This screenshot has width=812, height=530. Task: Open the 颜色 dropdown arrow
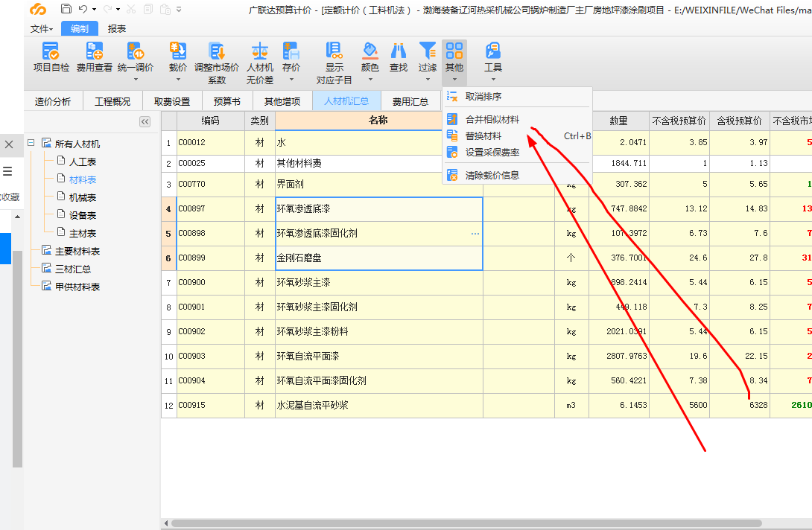370,80
